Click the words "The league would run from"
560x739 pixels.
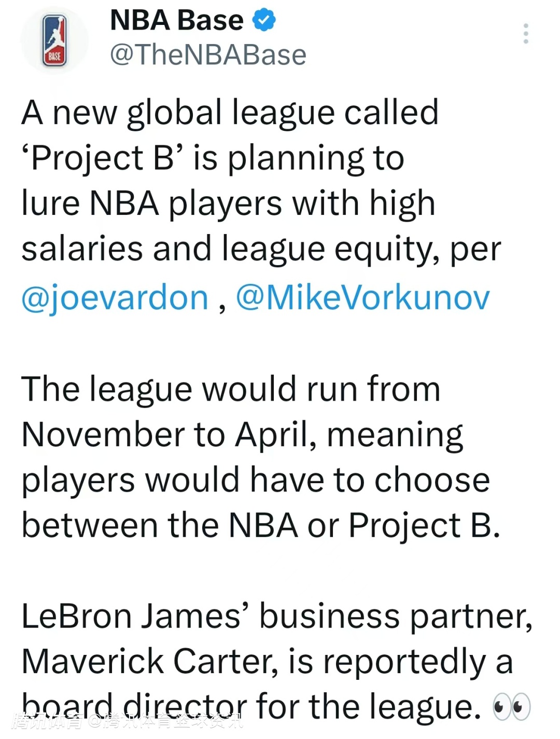(x=231, y=389)
